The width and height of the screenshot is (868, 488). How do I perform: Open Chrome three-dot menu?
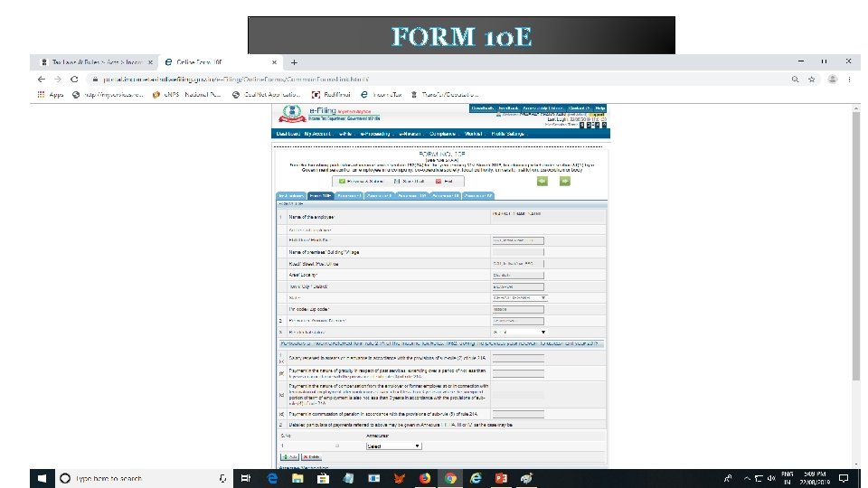(849, 80)
